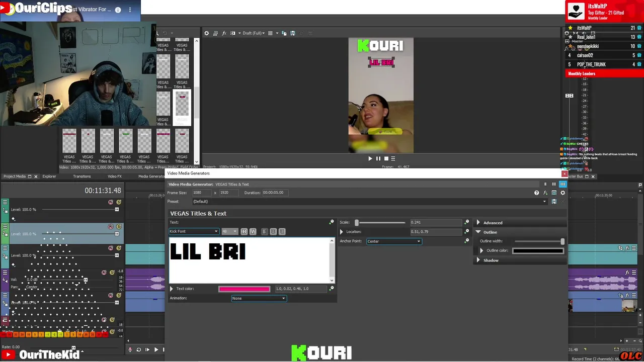Click the Scale slider
The width and height of the screenshot is (644, 362).
tap(380, 222)
